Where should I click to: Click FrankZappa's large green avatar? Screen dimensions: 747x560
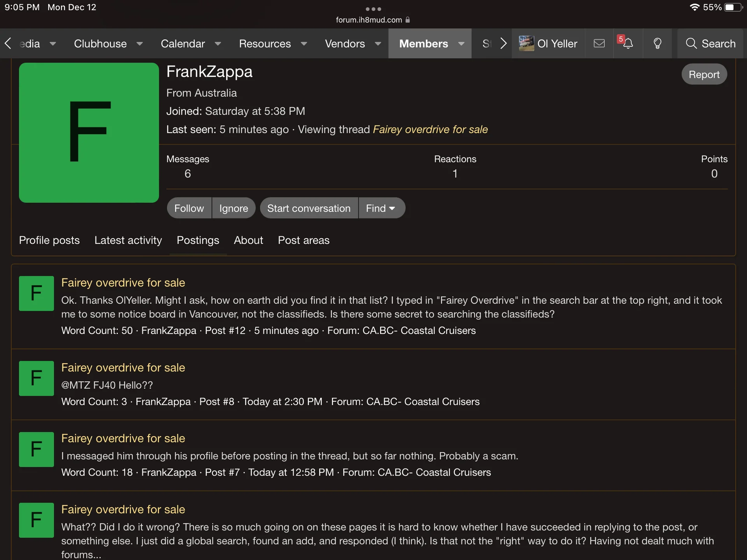coord(89,133)
